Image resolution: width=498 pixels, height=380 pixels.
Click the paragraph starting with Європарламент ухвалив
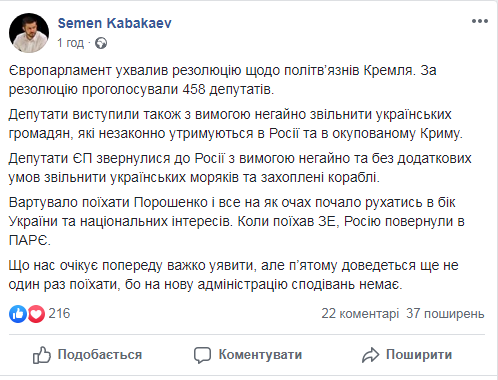(222, 80)
